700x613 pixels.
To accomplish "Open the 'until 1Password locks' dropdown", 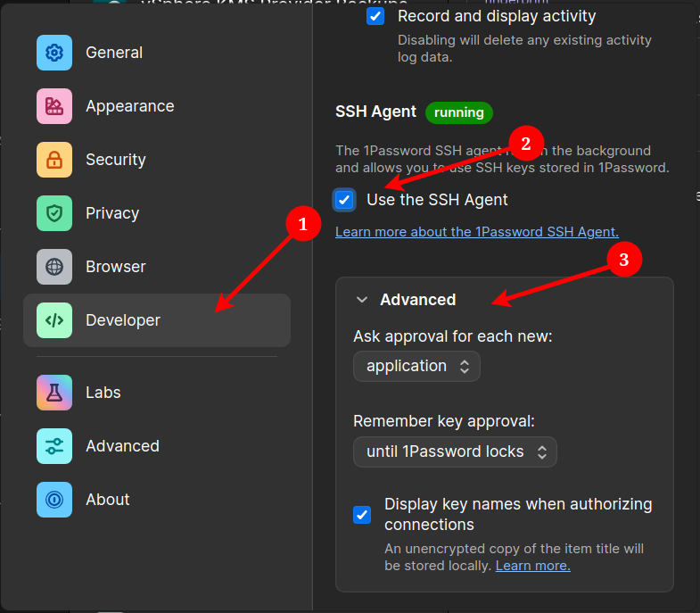I will tap(455, 451).
